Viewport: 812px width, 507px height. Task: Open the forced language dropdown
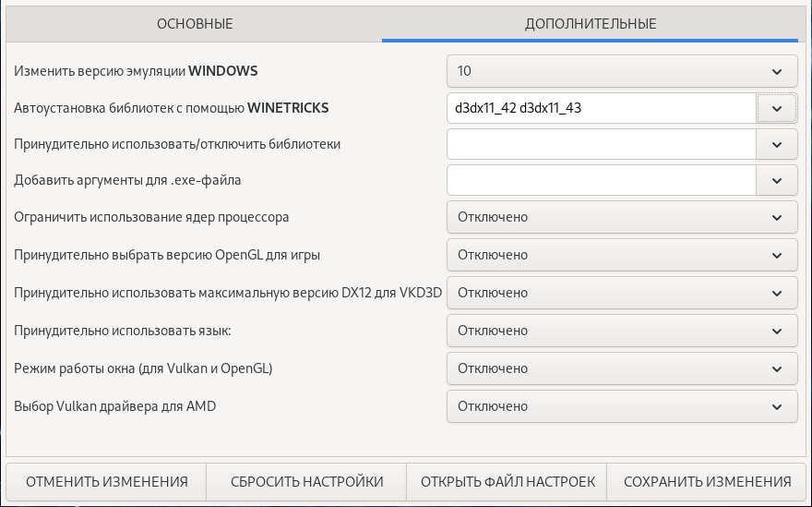[x=621, y=331]
